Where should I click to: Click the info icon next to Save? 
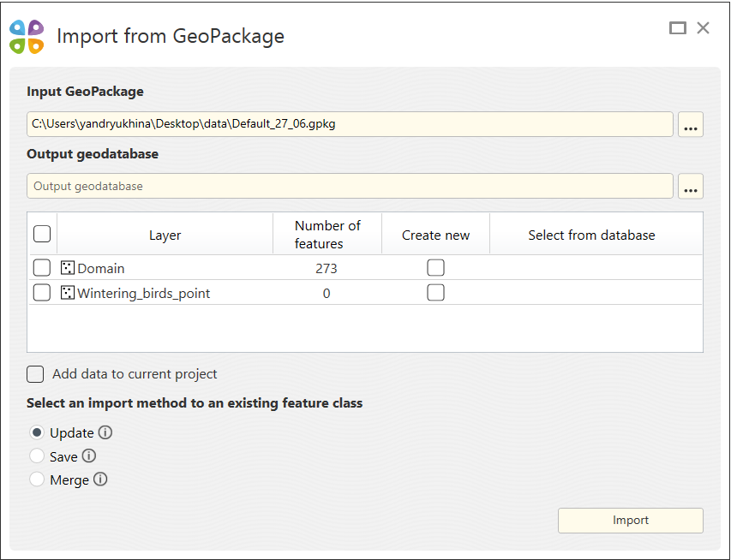tap(89, 456)
